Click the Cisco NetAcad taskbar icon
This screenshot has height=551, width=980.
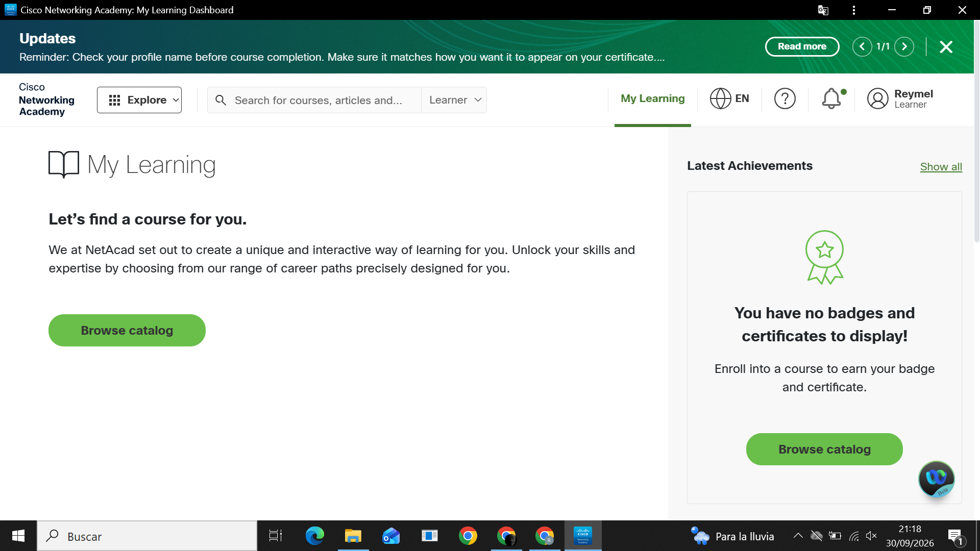coord(582,536)
